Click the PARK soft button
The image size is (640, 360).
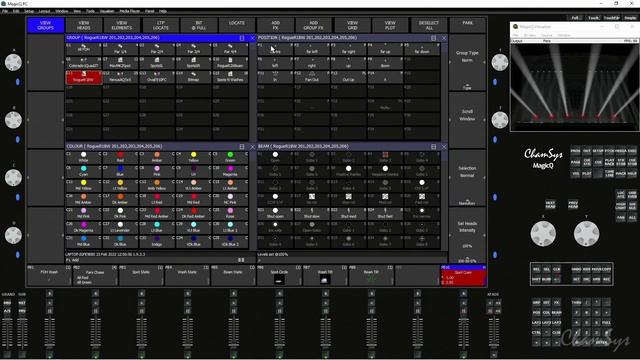pyautogui.click(x=467, y=24)
